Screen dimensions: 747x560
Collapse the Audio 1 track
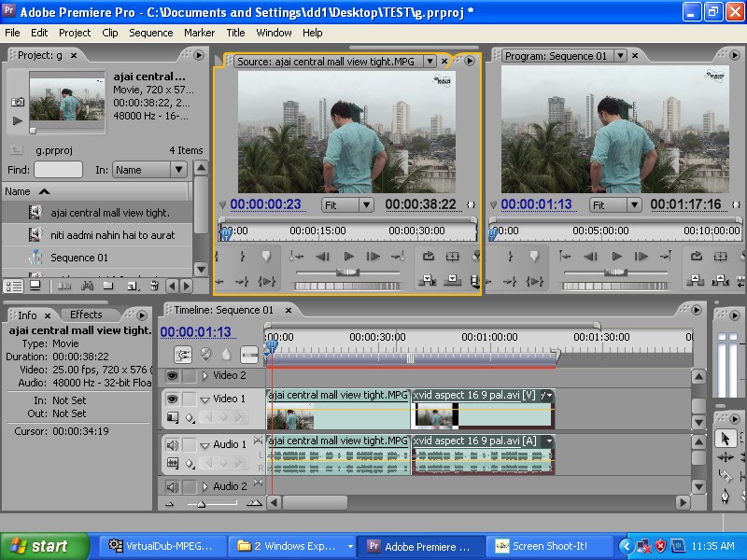point(205,446)
